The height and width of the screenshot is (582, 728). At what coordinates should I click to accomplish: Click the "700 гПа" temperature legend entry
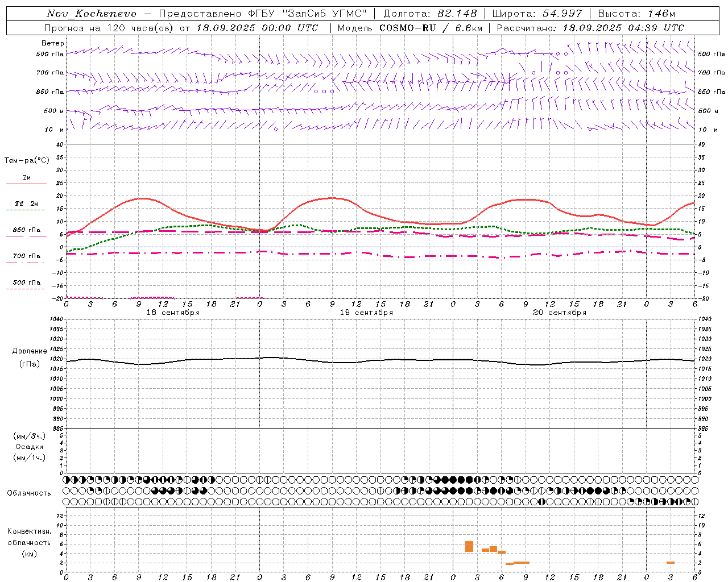[26, 256]
